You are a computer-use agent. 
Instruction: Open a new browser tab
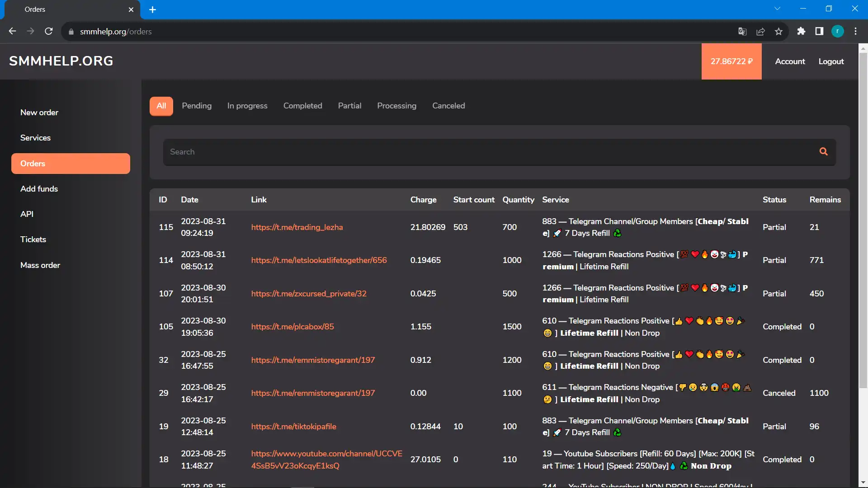click(152, 9)
